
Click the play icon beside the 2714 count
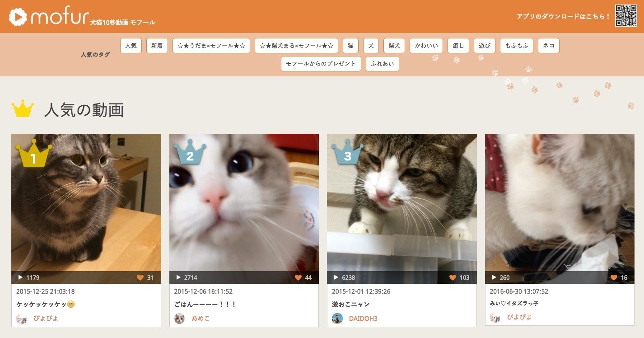tap(178, 277)
